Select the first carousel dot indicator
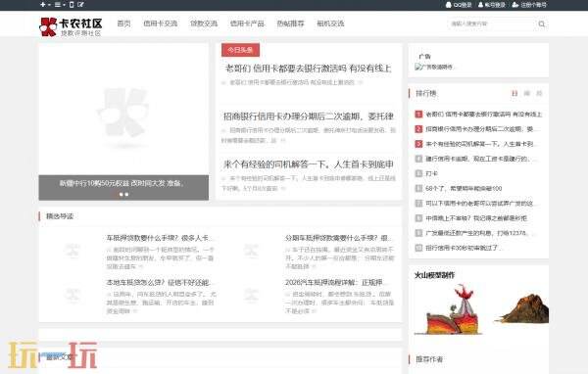This screenshot has height=374, width=588. pos(121,194)
